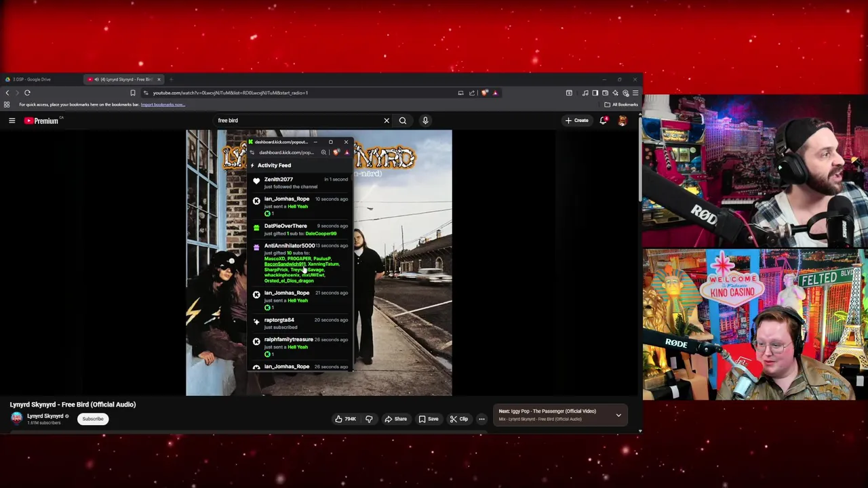868x488 pixels.
Task: Open the YouTube hamburger guide menu
Action: [12, 121]
